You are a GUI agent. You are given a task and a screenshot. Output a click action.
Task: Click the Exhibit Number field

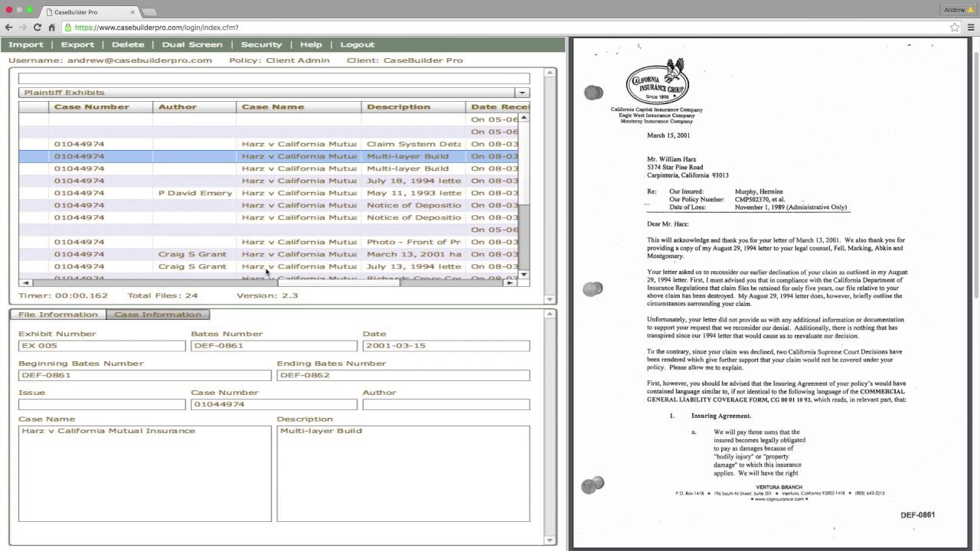[x=102, y=346]
